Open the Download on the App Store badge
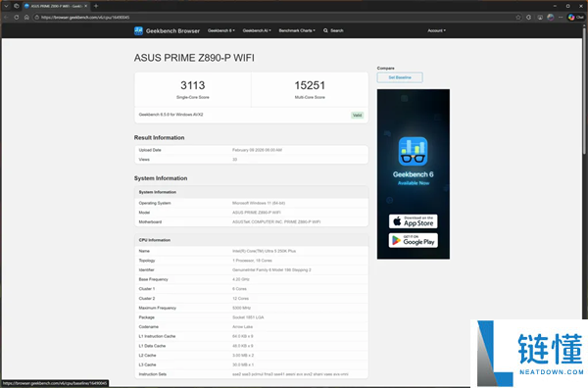The height and width of the screenshot is (388, 588). 413,221
